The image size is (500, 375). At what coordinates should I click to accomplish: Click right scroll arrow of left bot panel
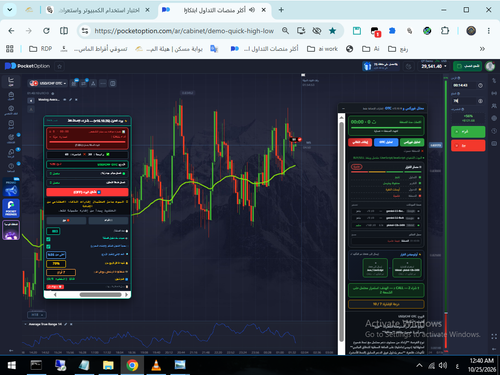click(x=126, y=295)
